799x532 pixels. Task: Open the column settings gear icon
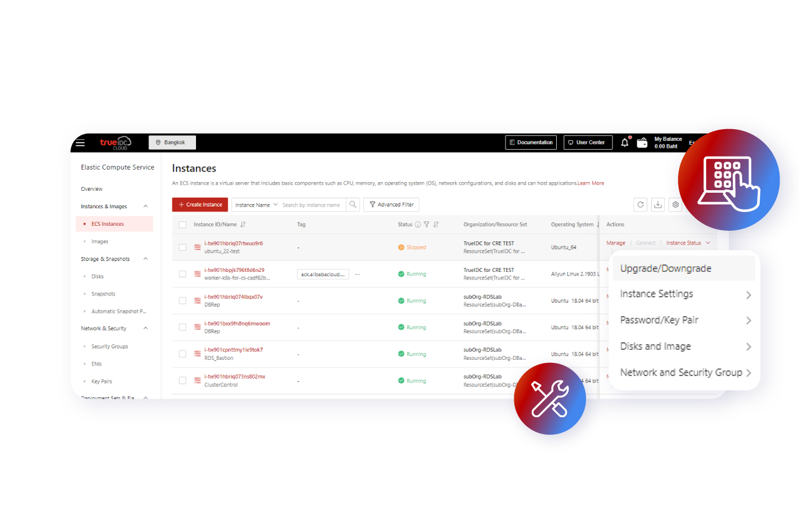(675, 205)
